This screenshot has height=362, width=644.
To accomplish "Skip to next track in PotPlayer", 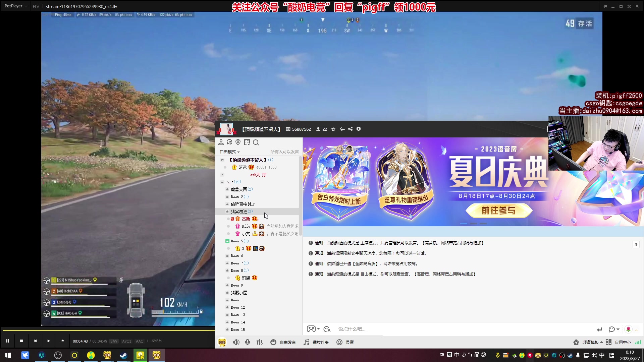I will tap(49, 341).
